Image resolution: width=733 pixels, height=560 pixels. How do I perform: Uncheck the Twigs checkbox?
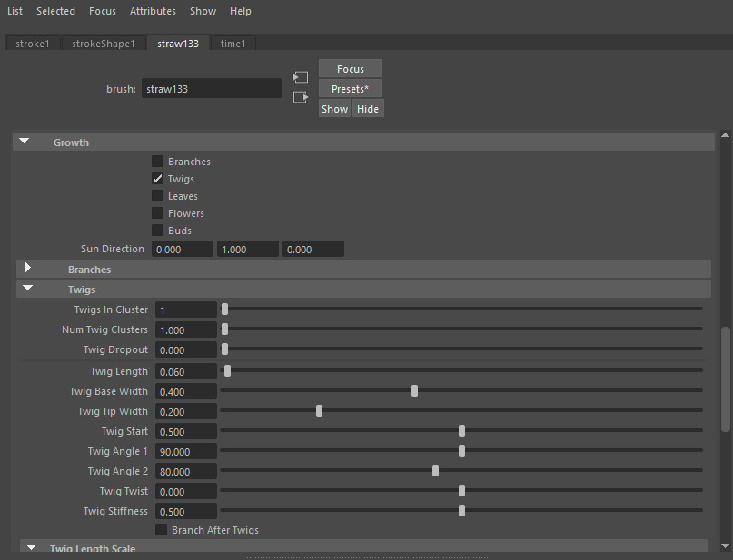point(157,179)
